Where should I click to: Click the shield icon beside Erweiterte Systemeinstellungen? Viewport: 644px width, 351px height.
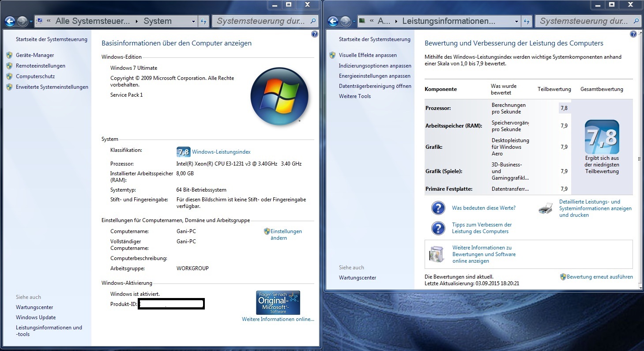click(x=9, y=87)
